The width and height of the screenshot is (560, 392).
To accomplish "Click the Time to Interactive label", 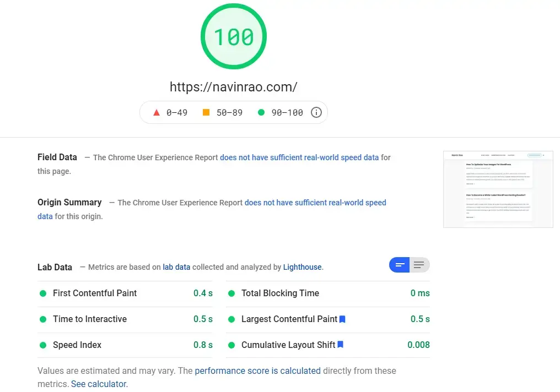I will [x=90, y=319].
